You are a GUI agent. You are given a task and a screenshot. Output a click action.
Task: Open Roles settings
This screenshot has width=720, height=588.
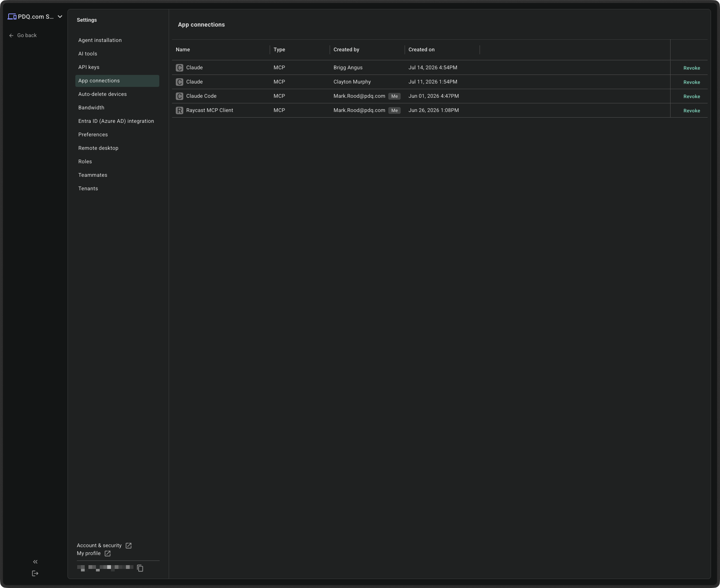tap(117, 162)
